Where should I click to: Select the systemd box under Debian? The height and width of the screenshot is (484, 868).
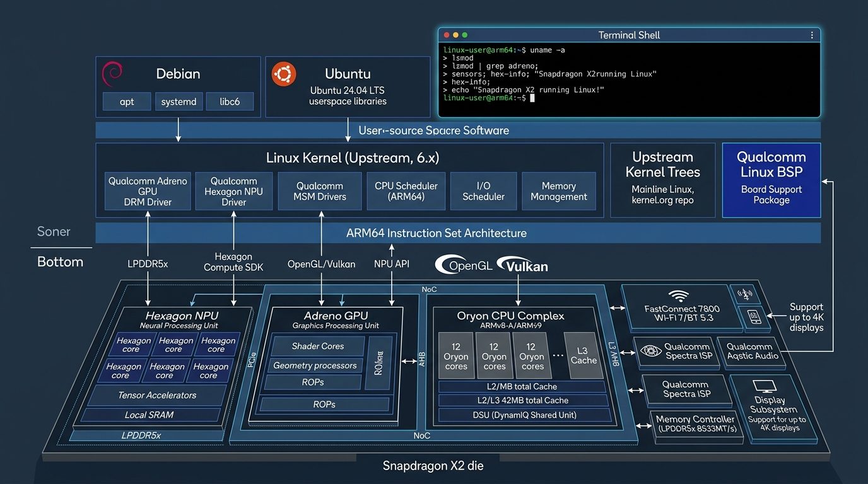(179, 101)
